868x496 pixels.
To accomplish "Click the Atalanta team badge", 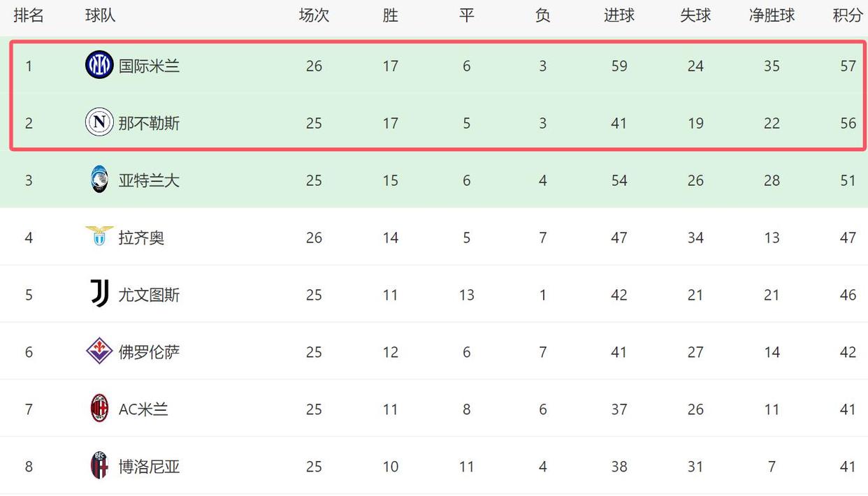I will point(99,180).
